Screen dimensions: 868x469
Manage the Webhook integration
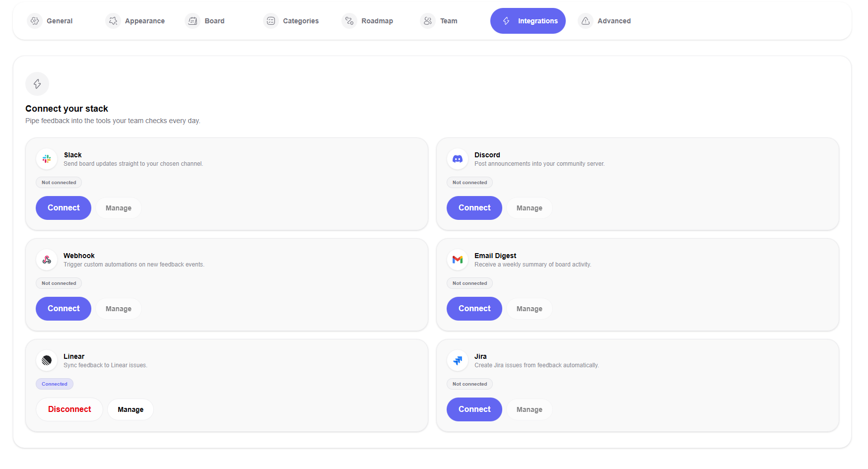coord(118,308)
